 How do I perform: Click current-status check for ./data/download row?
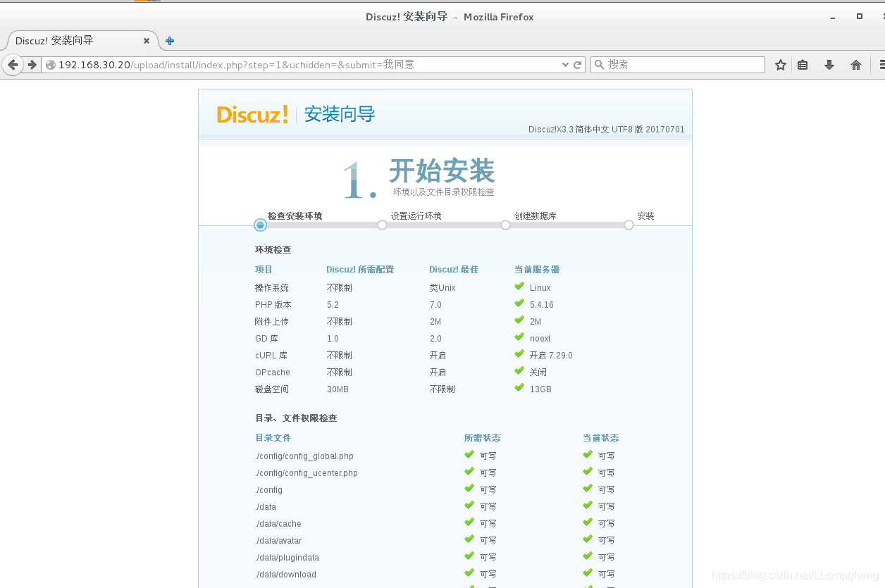(x=588, y=573)
